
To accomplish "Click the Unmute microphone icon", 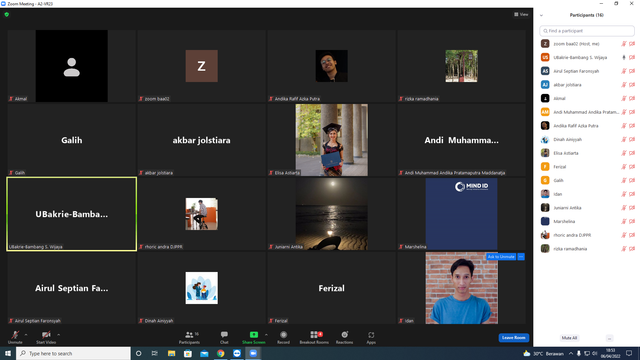I will (15, 335).
